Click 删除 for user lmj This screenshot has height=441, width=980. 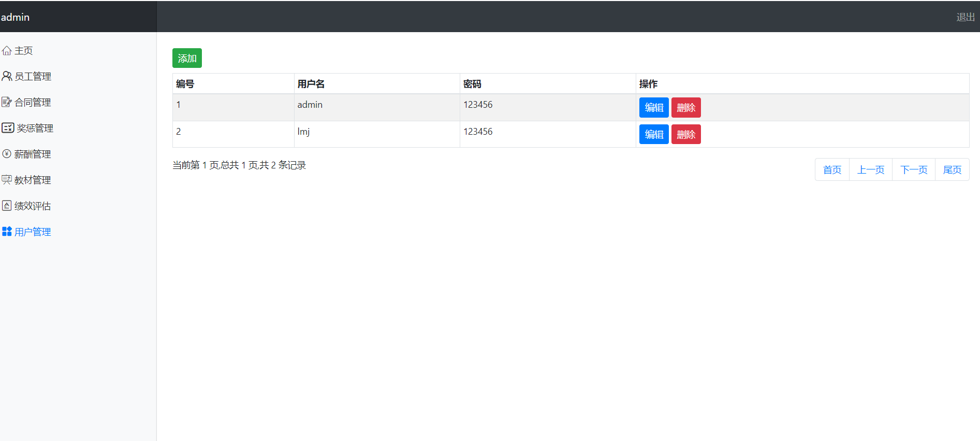[x=686, y=135]
